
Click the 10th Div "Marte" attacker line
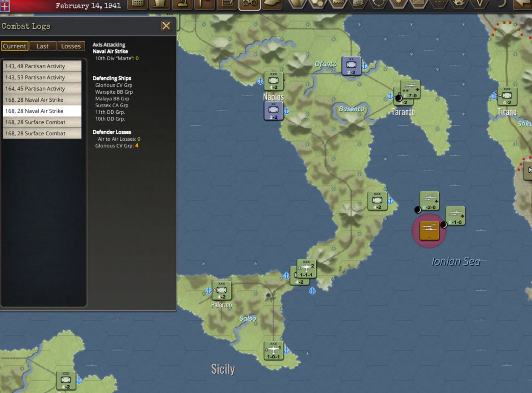pyautogui.click(x=117, y=58)
